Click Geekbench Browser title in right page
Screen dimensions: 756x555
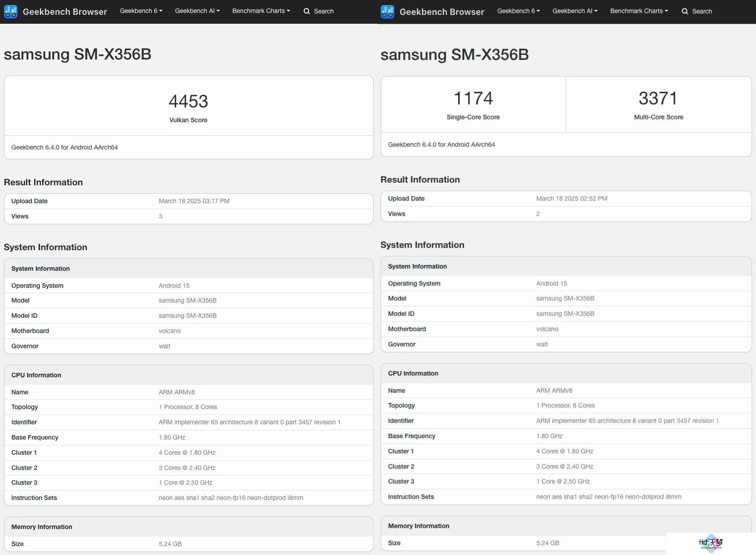pos(442,12)
